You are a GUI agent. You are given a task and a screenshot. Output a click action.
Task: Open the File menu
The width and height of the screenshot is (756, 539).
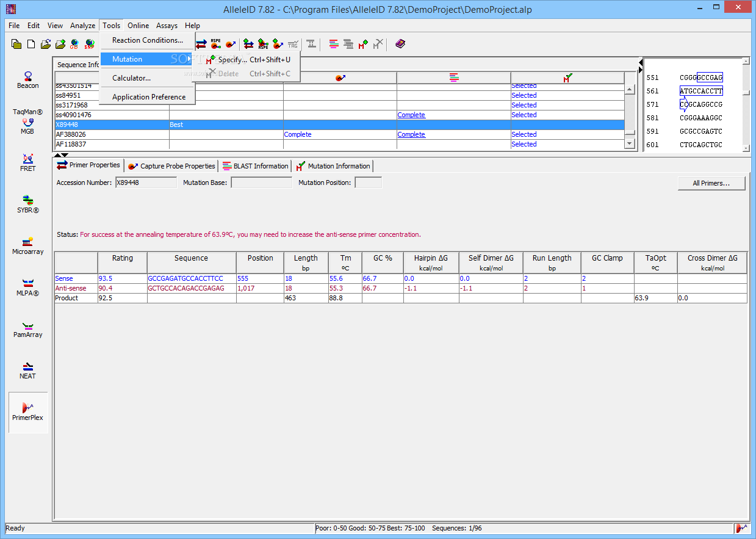pos(14,26)
